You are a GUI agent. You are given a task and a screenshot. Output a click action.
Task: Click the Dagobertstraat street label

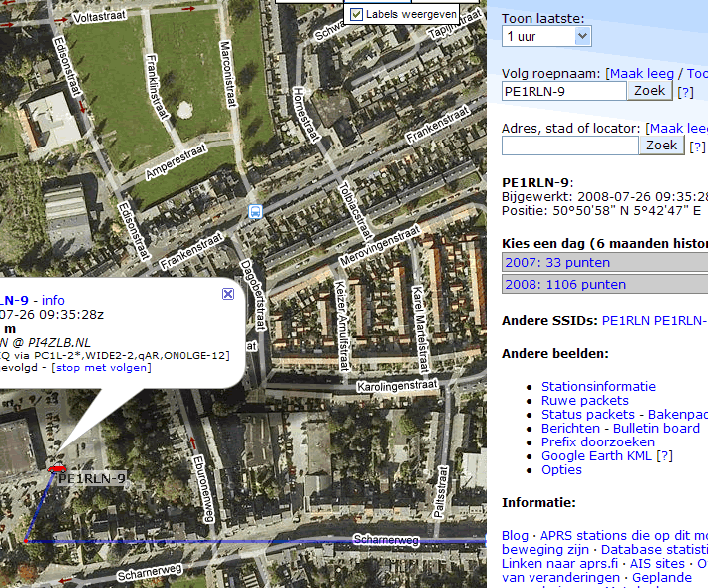click(x=253, y=295)
